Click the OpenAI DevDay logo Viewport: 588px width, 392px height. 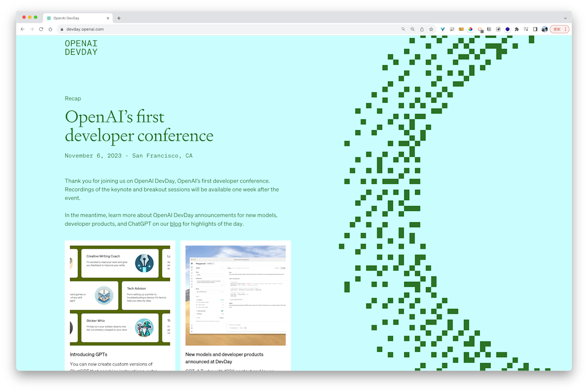81,47
